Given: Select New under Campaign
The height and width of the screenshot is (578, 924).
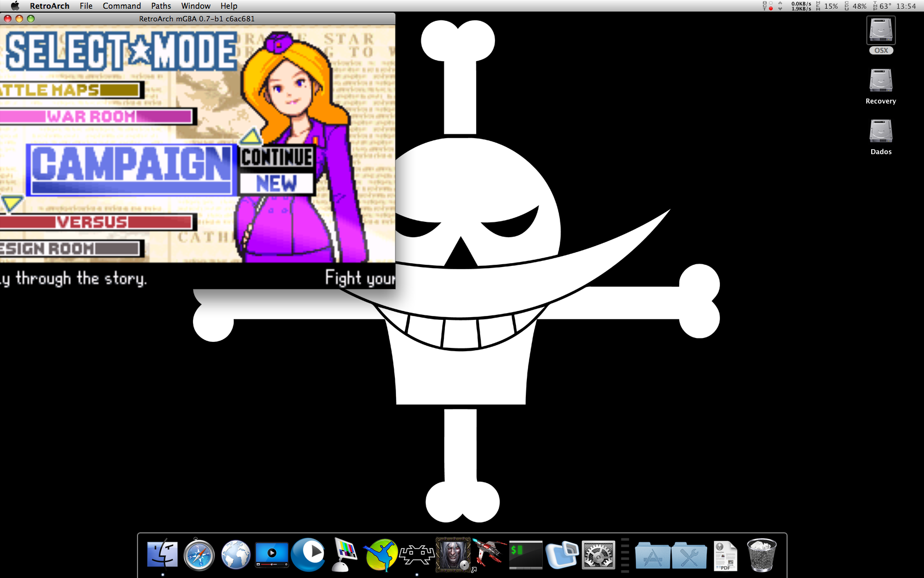Looking at the screenshot, I should (x=277, y=183).
